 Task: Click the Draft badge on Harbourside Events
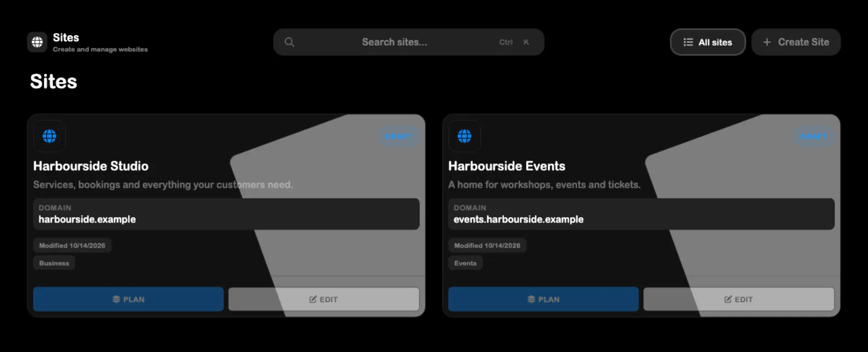click(x=814, y=136)
